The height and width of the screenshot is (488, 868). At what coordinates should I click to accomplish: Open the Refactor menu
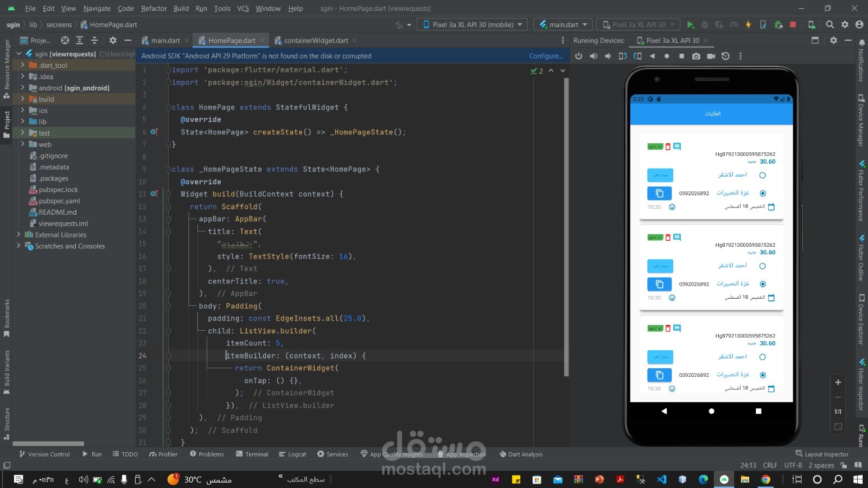tap(154, 8)
